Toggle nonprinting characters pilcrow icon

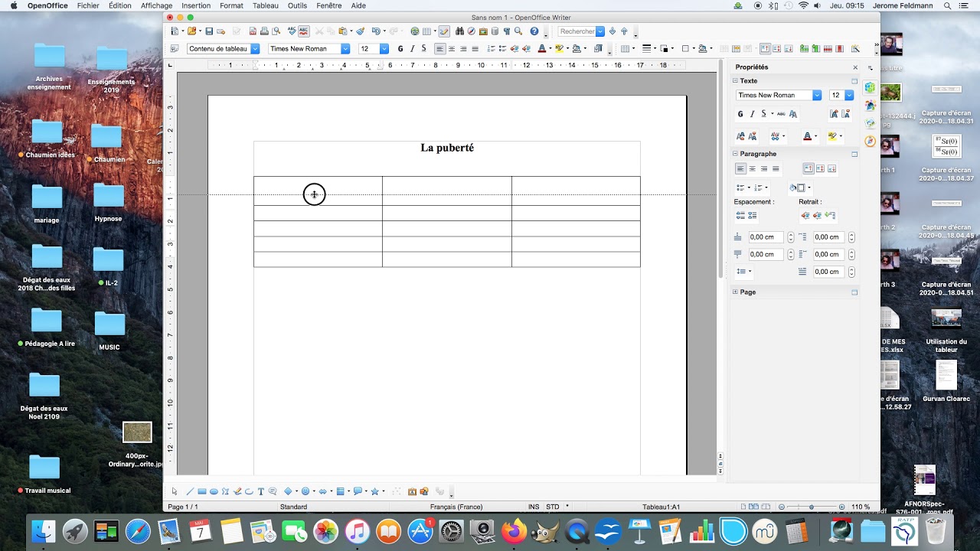click(507, 31)
